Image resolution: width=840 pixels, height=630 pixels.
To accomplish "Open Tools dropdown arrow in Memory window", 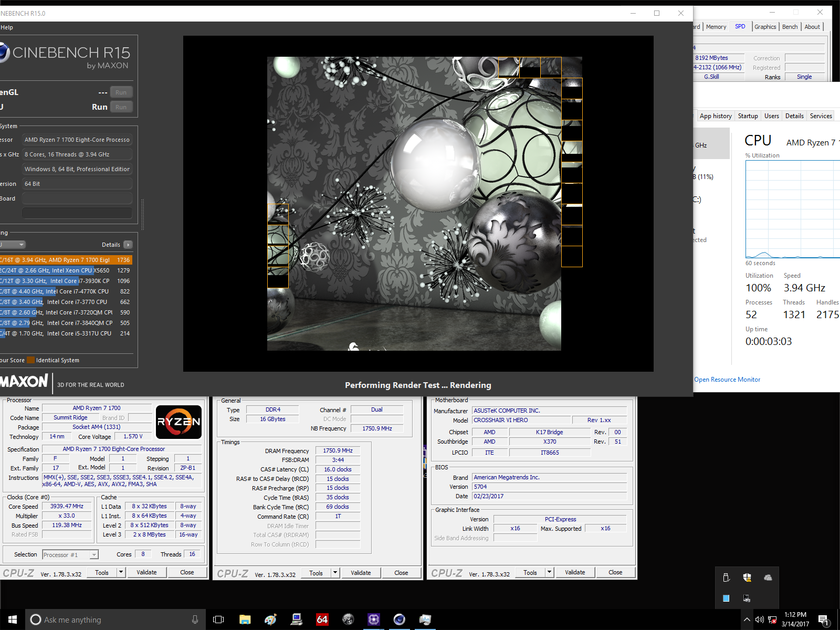I will tap(335, 573).
